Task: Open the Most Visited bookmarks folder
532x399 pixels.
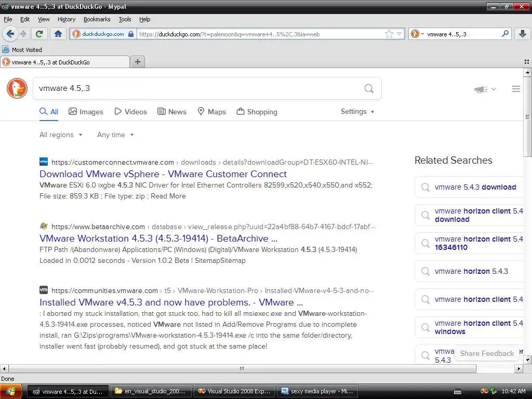Action: click(22, 49)
